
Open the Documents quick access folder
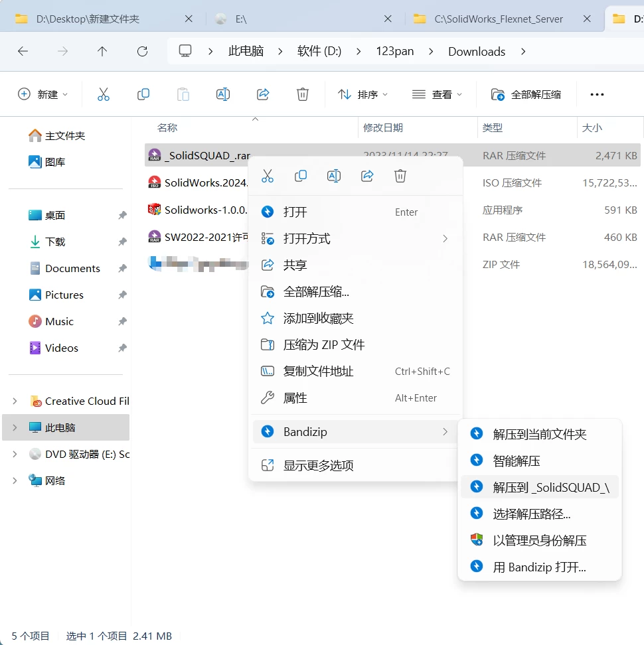point(65,269)
